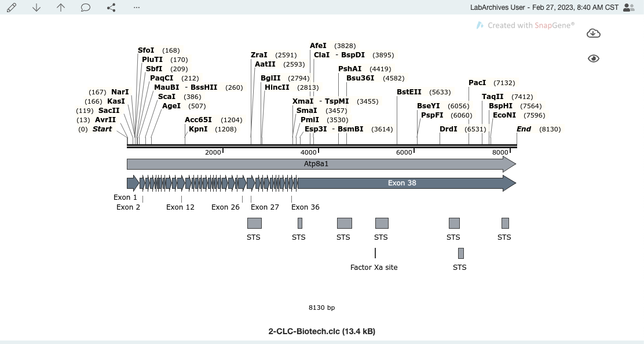
Task: Click the 2000 mark on sequence ruler
Action: click(212, 152)
